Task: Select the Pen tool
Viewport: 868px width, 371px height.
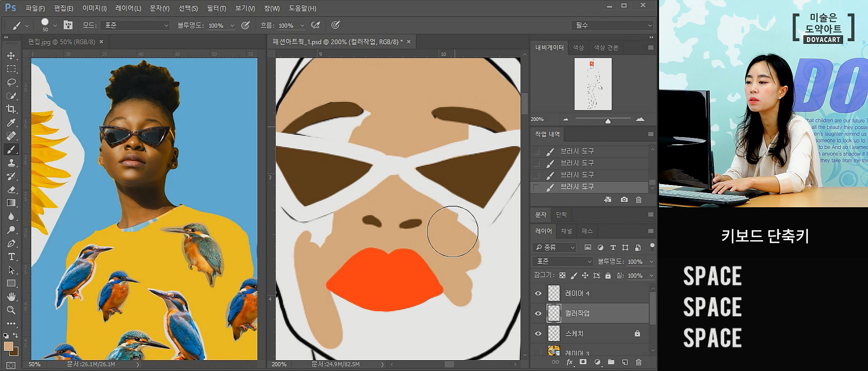Action: pyautogui.click(x=11, y=243)
